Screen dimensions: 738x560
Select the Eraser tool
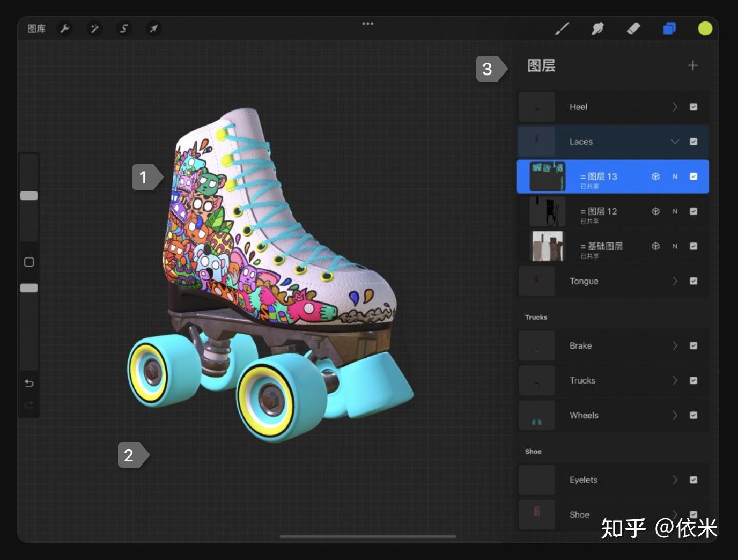point(633,28)
